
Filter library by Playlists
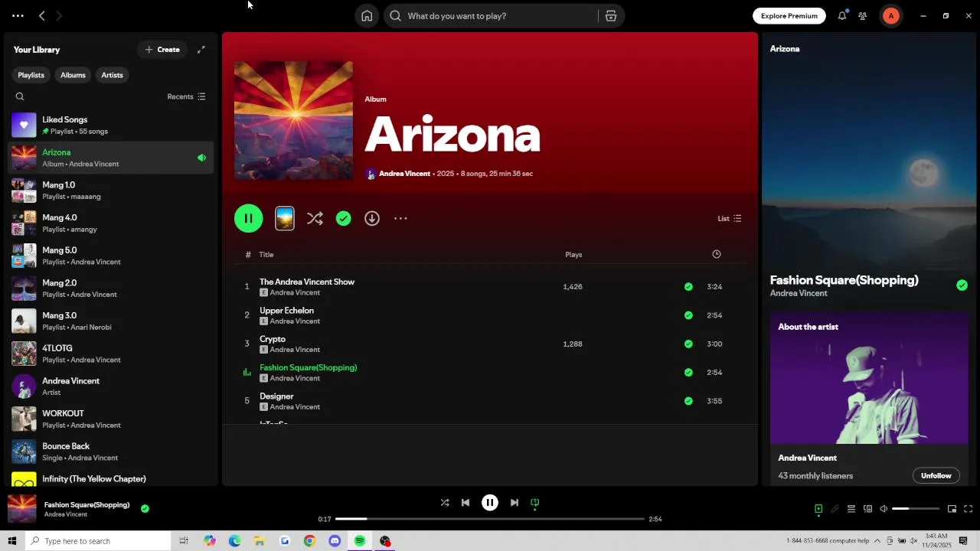[x=31, y=75]
